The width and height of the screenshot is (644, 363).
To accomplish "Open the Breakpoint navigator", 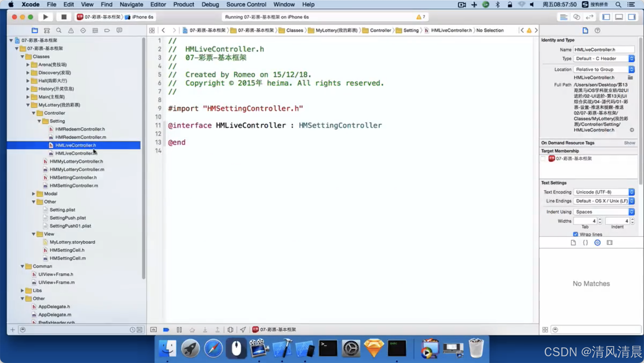I will (107, 30).
